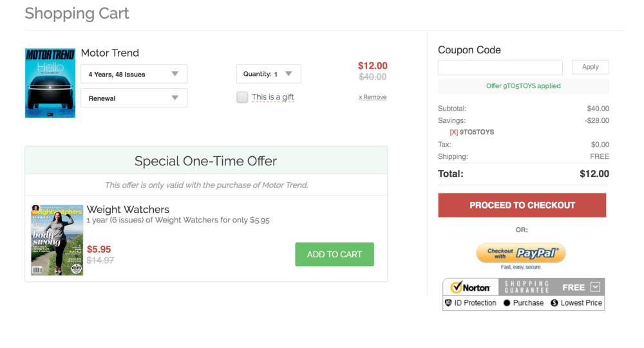Viewport: 644px width, 348px height.
Task: Remove the 9TO5TOYS coupon with [X]
Action: tap(454, 132)
